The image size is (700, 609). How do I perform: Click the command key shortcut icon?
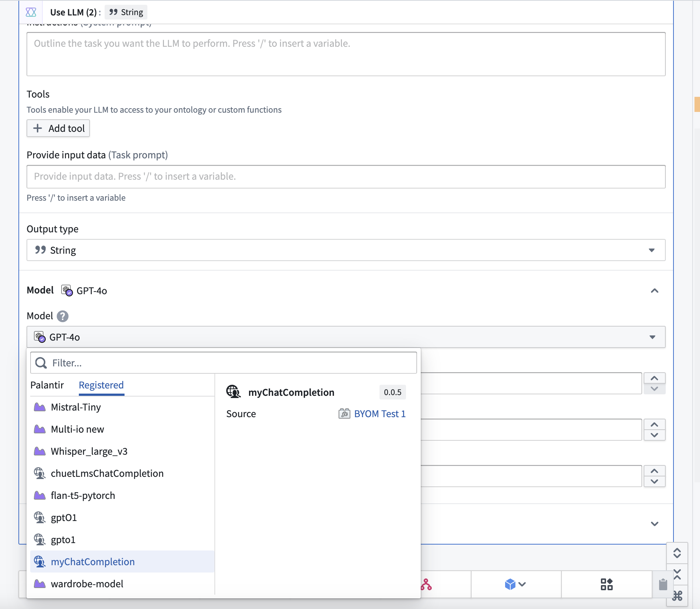pos(677,596)
